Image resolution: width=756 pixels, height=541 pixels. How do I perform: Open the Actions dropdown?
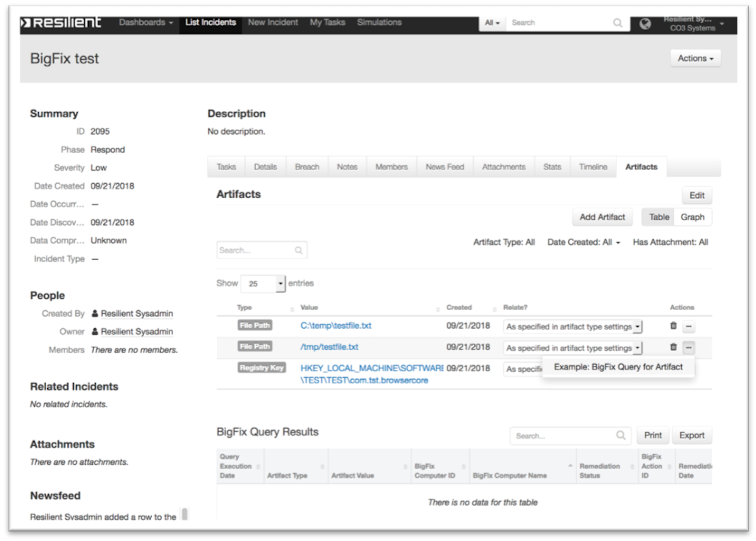695,58
